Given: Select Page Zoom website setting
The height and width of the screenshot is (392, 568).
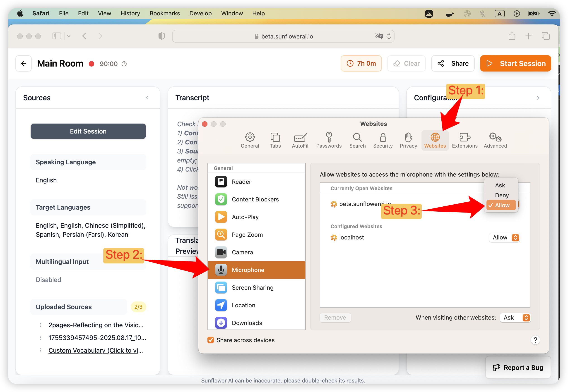Looking at the screenshot, I should tap(256, 234).
